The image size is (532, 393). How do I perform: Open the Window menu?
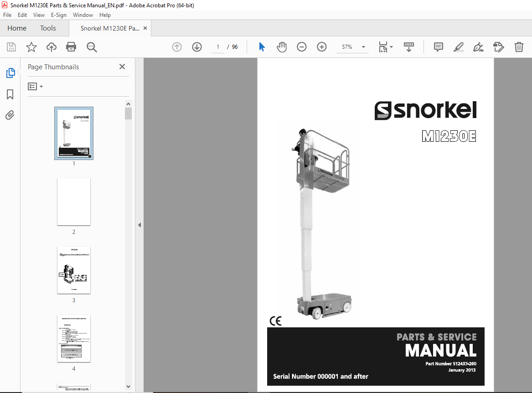tap(83, 15)
